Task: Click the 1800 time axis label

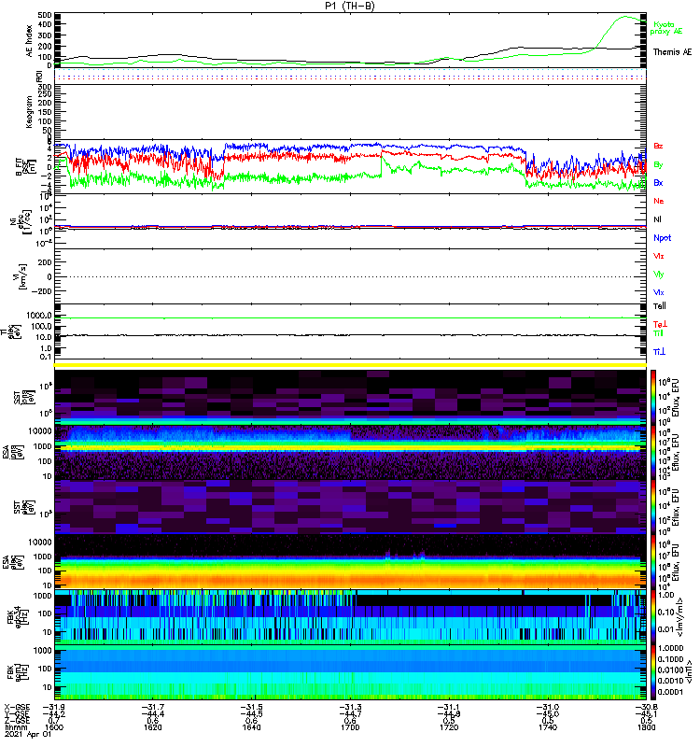Action: 646,727
